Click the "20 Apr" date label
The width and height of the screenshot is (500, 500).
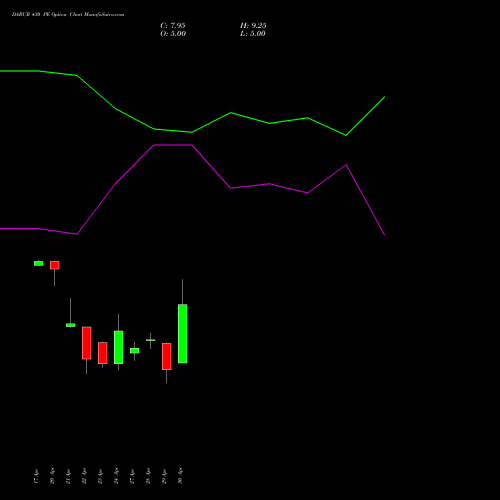coord(52,476)
